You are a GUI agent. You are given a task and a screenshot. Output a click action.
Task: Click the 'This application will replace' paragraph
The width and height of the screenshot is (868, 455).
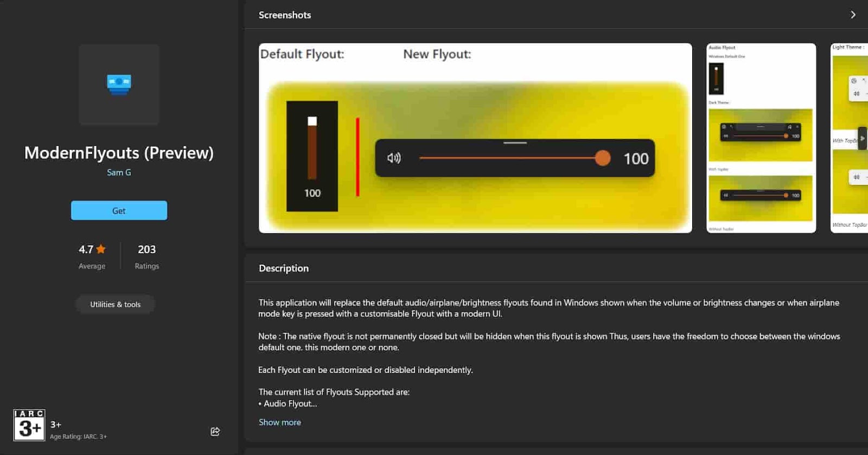549,308
